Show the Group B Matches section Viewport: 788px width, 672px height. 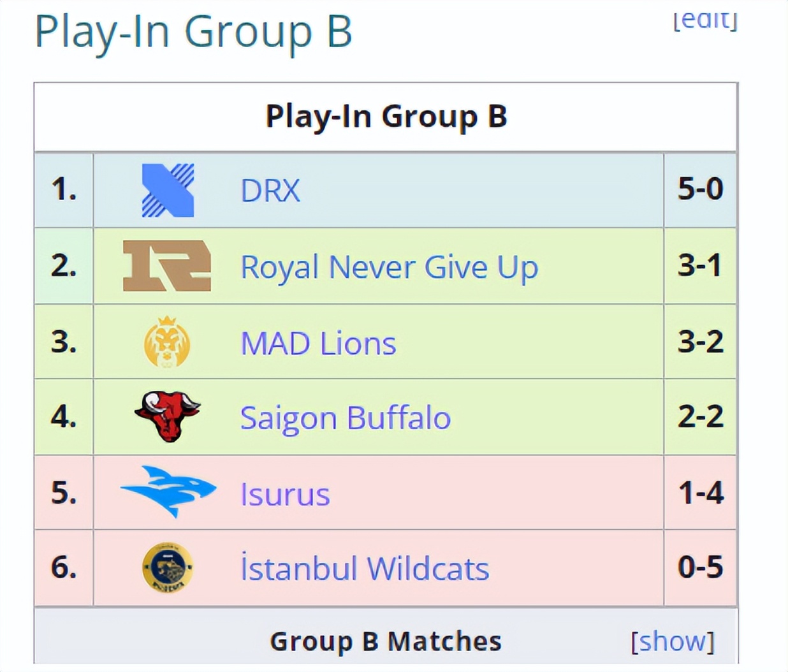click(673, 641)
